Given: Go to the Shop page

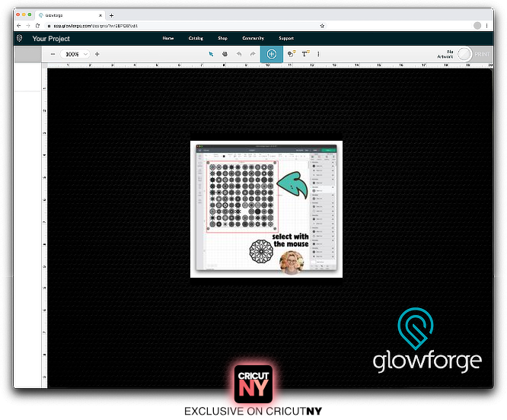Looking at the screenshot, I should [222, 38].
